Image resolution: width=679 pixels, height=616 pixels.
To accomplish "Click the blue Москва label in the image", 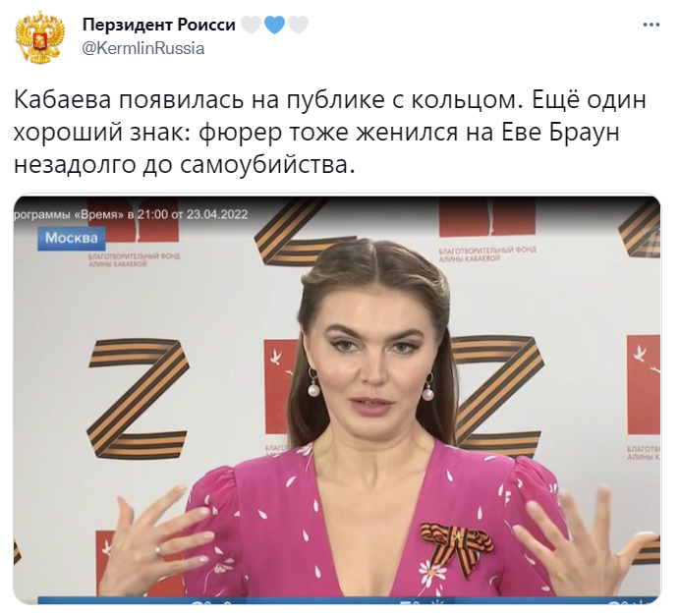I will click(x=72, y=238).
